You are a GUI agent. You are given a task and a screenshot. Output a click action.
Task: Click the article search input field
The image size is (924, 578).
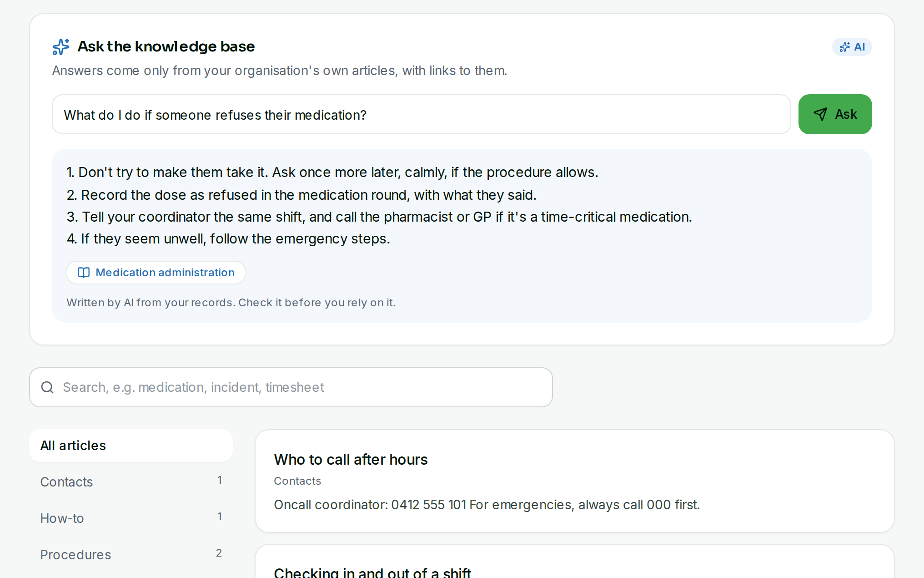pos(291,387)
